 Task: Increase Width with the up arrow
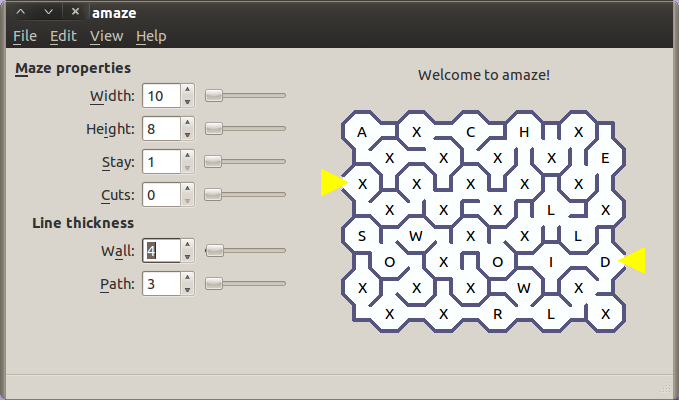point(187,90)
